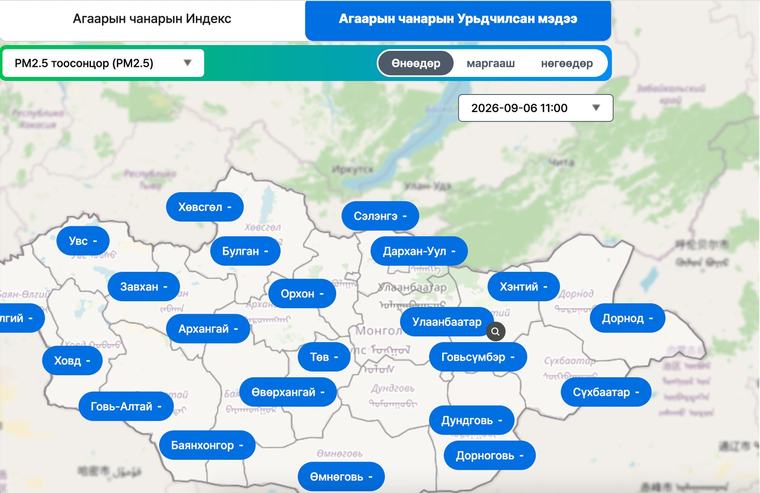Select the Дорнод province marker

pyautogui.click(x=627, y=318)
